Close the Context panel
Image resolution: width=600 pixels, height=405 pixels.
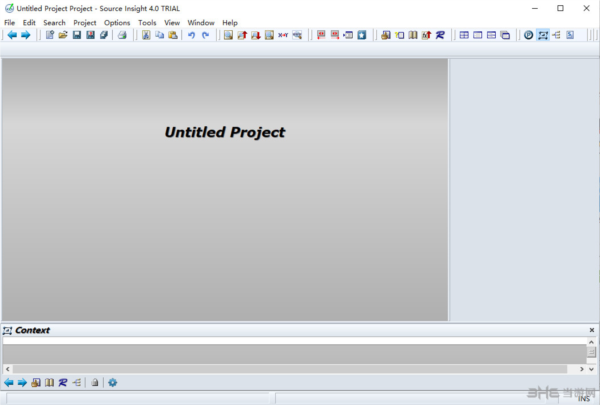(592, 330)
